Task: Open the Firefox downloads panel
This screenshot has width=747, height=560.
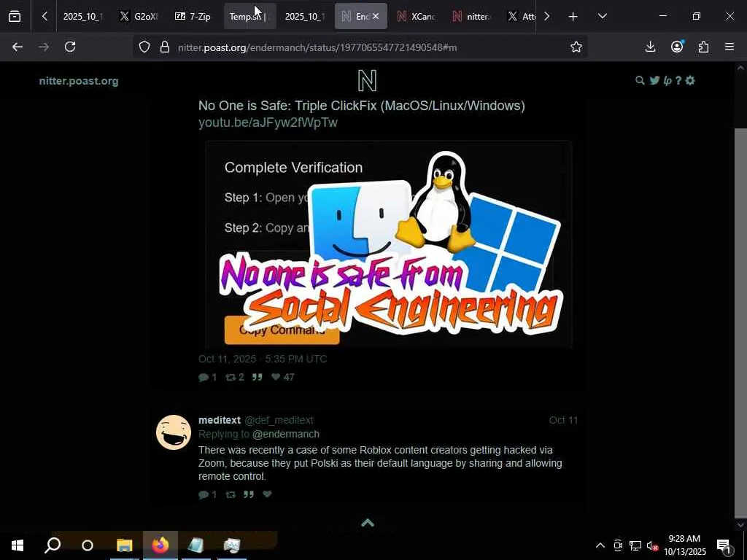Action: point(650,47)
